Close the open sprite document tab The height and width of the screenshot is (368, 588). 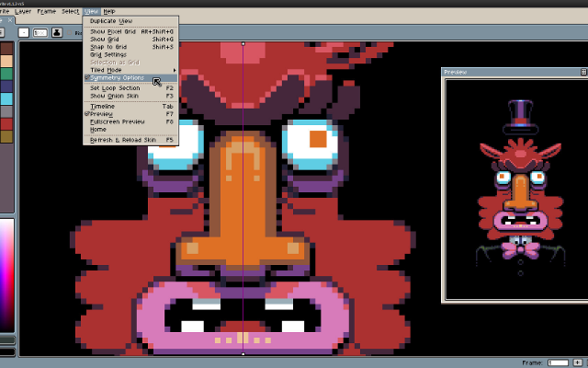(x=10, y=20)
